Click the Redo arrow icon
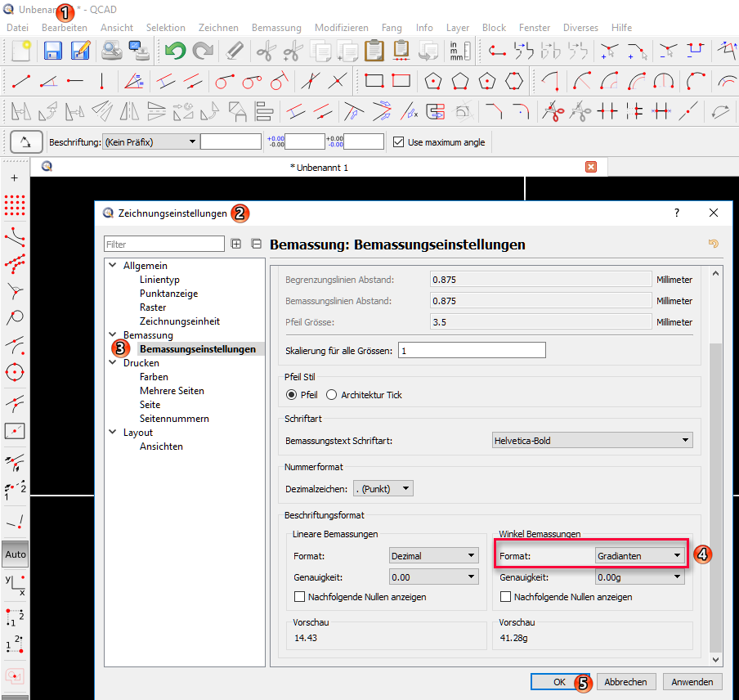The height and width of the screenshot is (700, 739). click(x=202, y=52)
